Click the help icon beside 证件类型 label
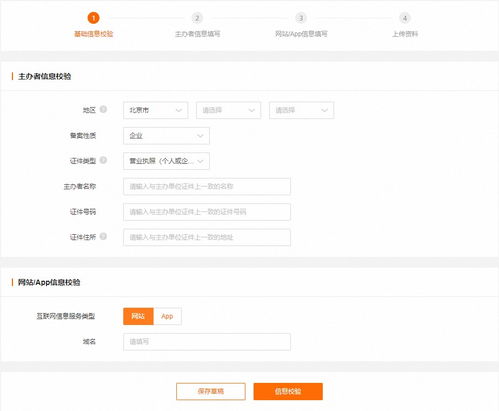Screen dimensions: 499x411 [103, 160]
